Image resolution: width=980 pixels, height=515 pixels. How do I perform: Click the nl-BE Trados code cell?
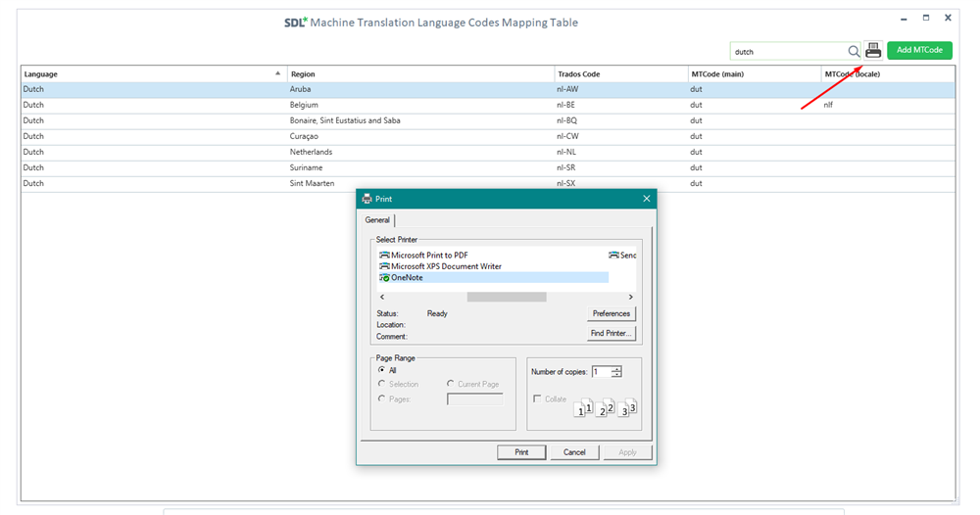[620, 105]
